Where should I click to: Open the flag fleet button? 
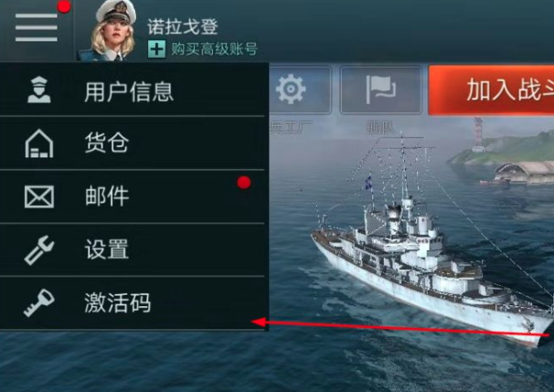(x=381, y=90)
